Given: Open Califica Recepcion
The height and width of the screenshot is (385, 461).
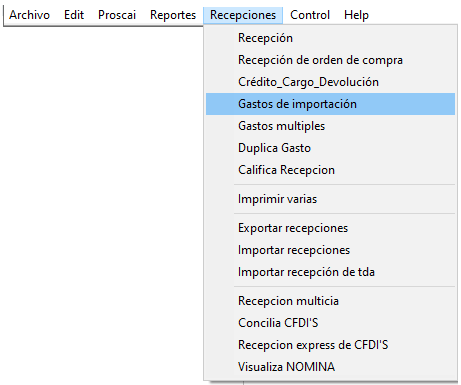Looking at the screenshot, I should tap(330, 170).
